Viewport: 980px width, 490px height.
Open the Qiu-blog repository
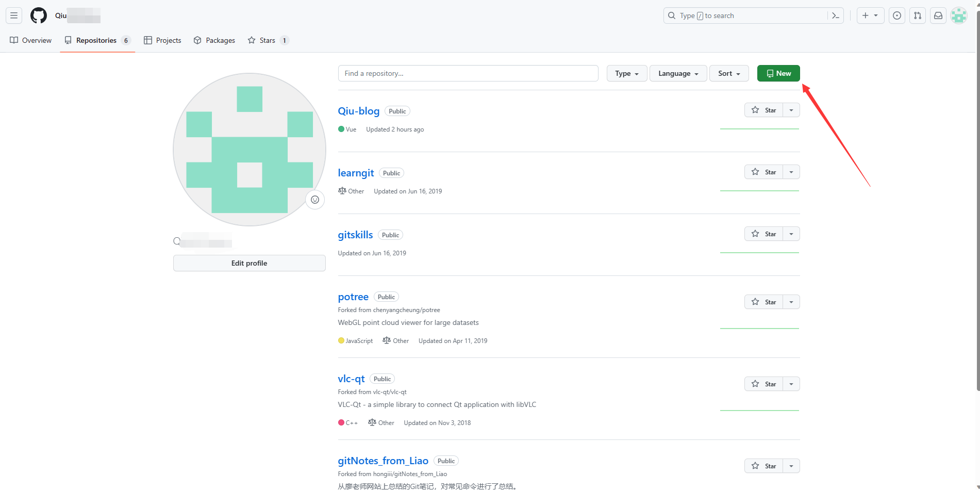coord(359,111)
